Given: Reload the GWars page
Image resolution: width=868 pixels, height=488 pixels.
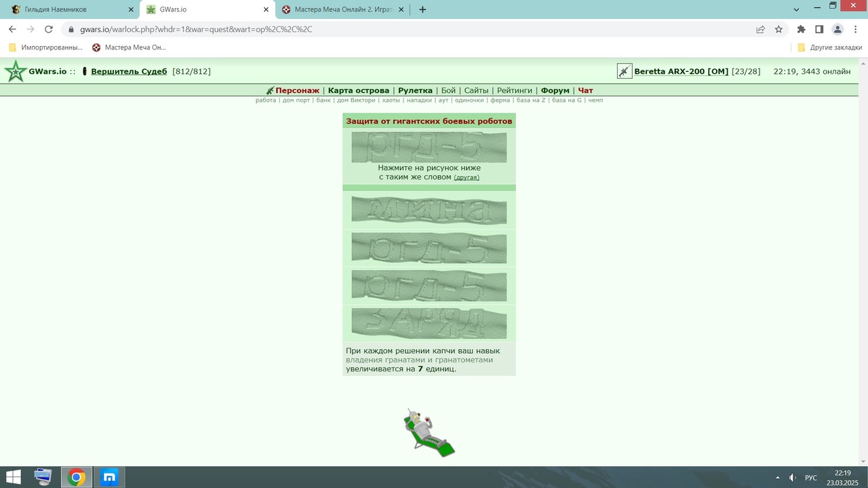Looking at the screenshot, I should 49,29.
